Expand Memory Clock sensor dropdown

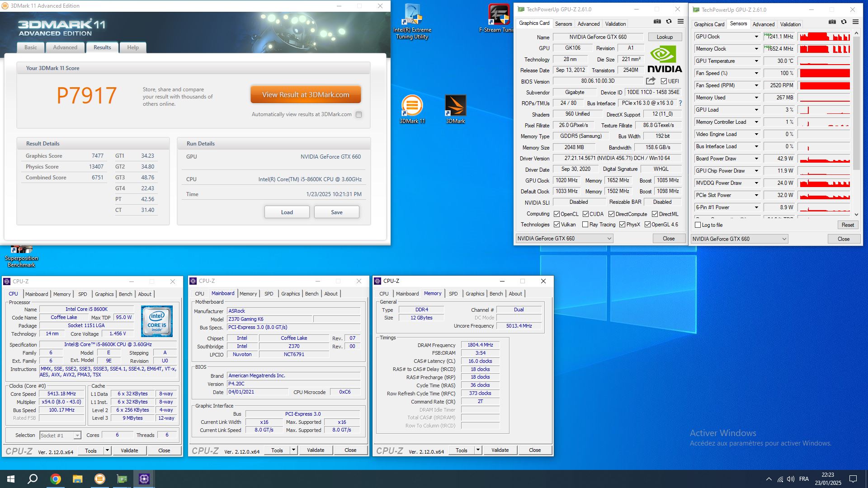point(756,49)
